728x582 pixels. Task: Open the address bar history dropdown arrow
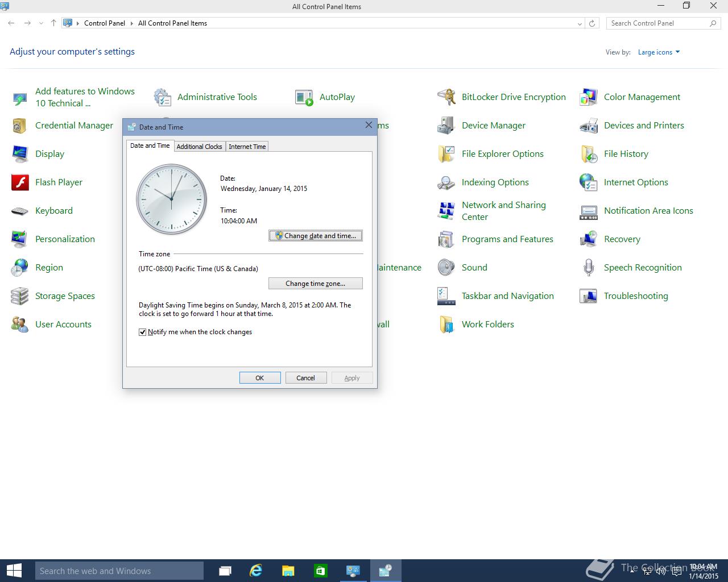coord(580,23)
